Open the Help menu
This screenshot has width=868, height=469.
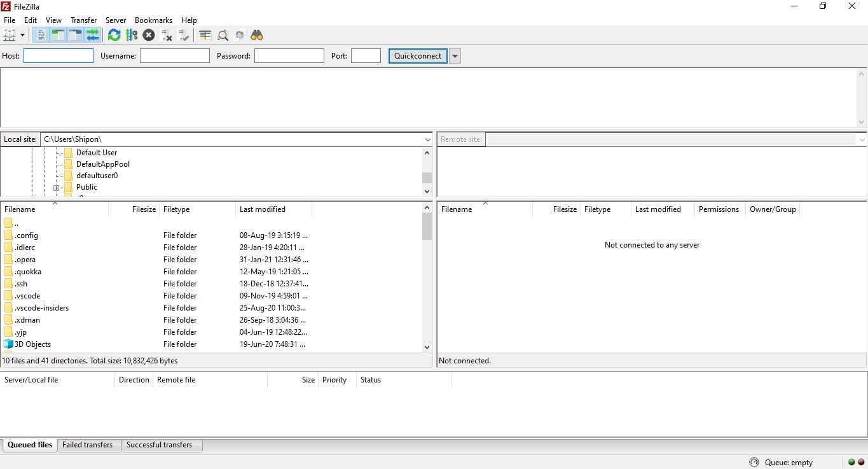[189, 20]
